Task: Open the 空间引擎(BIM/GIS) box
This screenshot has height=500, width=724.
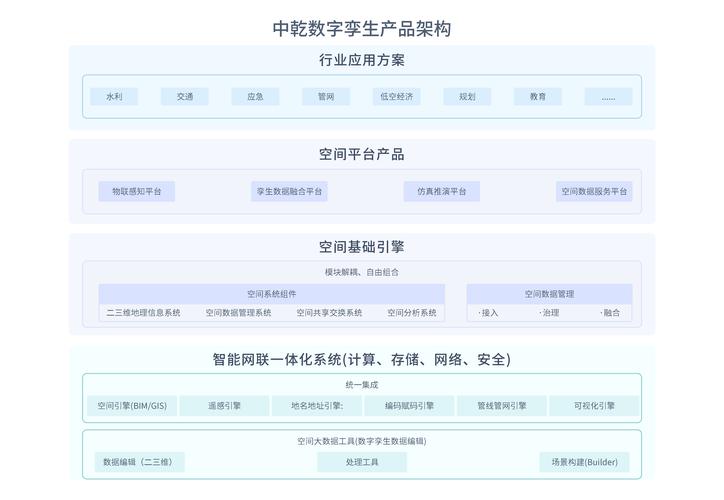Action: (132, 406)
